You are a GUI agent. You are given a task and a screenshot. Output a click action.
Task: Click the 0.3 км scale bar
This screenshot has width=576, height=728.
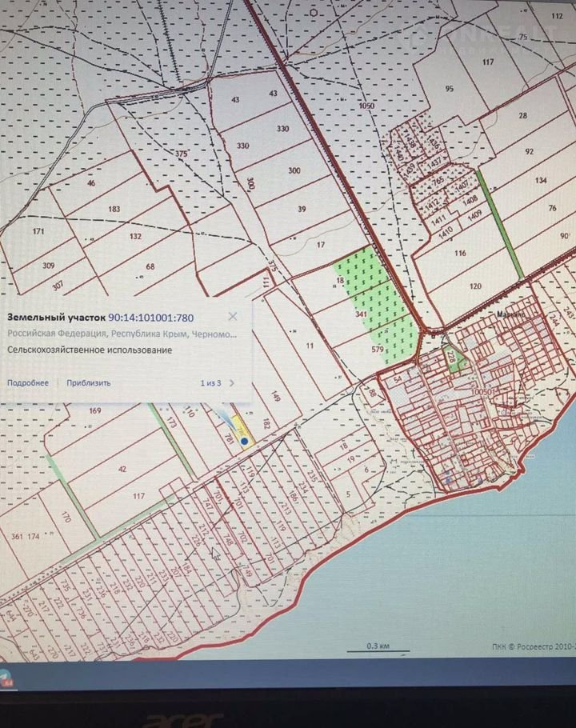[x=377, y=646]
